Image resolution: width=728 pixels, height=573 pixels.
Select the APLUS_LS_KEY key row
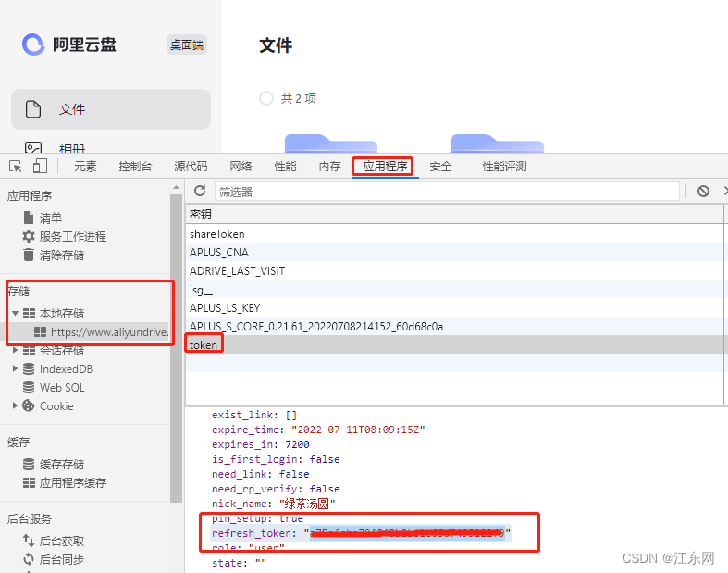(455, 308)
